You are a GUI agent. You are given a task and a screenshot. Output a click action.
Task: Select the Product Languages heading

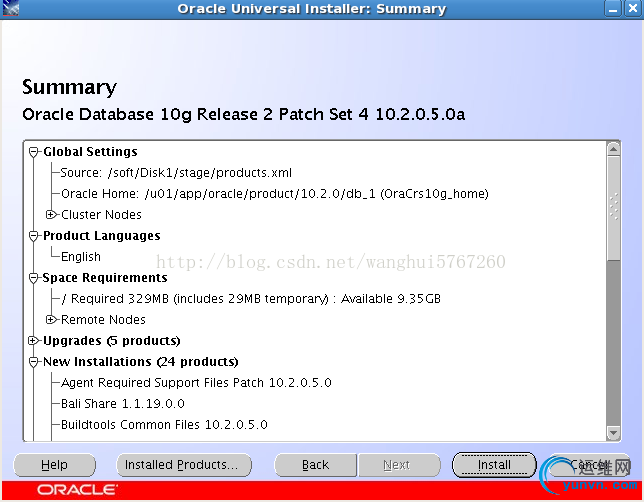point(101,236)
